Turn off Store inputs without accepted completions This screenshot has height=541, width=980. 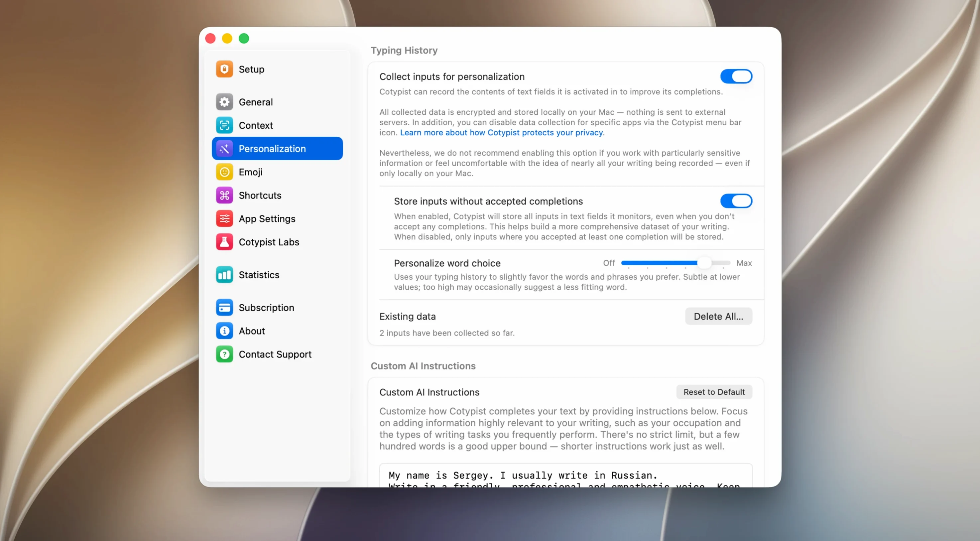(x=736, y=201)
